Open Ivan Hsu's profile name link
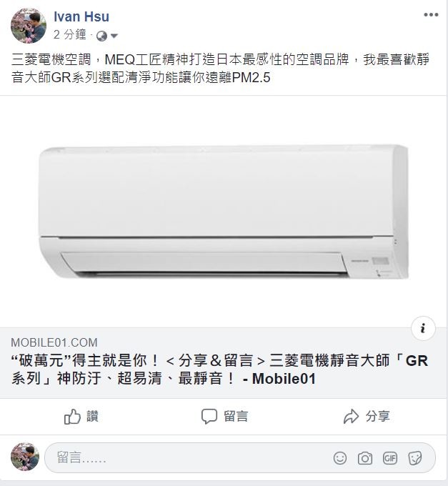 click(x=81, y=16)
